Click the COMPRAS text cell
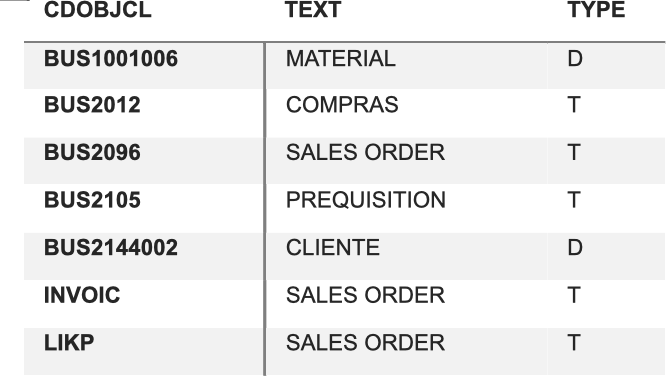The width and height of the screenshot is (666, 376). [x=342, y=105]
